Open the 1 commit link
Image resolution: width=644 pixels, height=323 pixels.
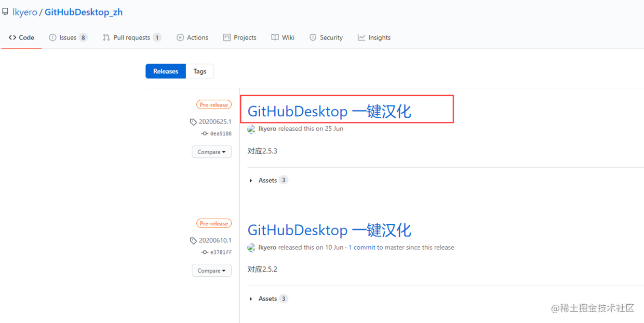(x=362, y=247)
